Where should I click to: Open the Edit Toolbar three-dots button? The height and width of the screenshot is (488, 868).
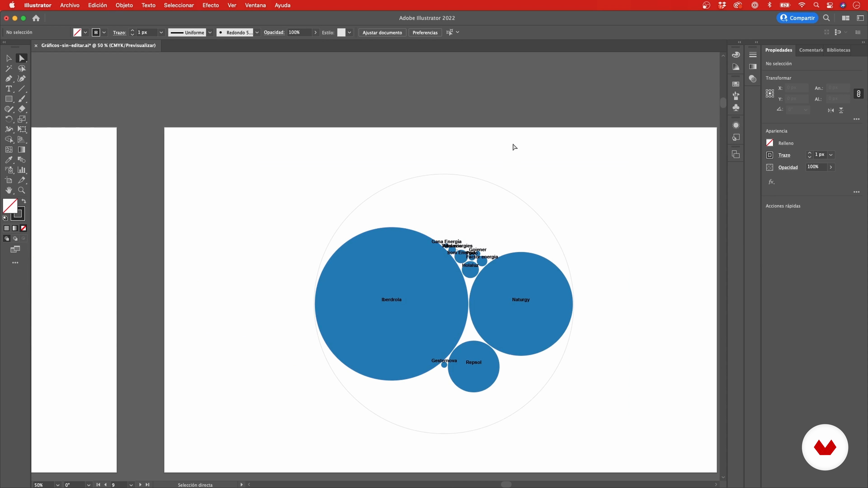point(15,263)
